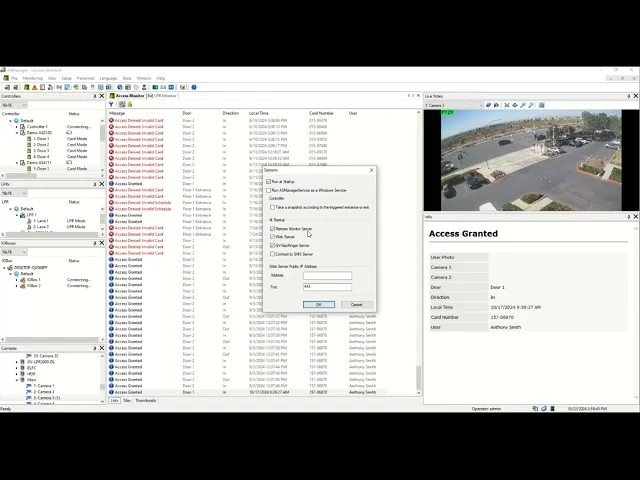
Task: Select IOBox 2 in IOBoxes tree
Action: (x=33, y=286)
